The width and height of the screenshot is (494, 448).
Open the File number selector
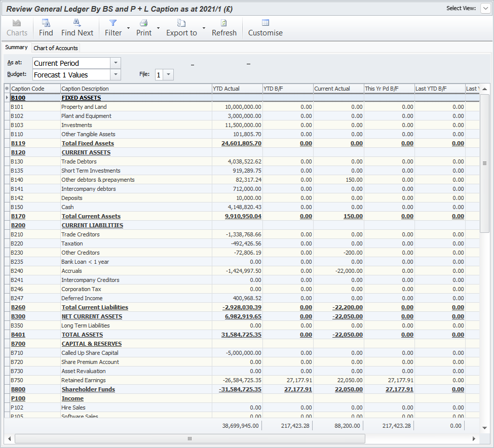[169, 73]
